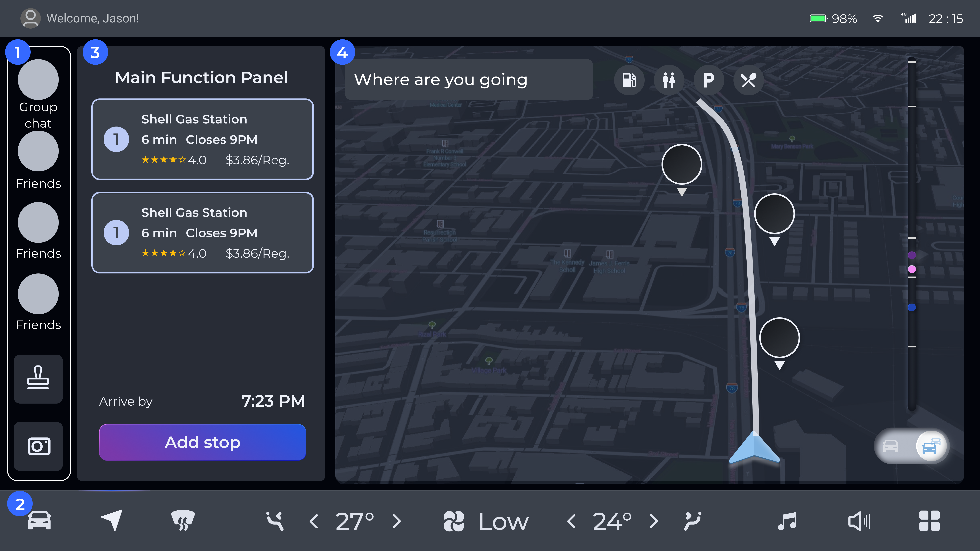980x551 pixels.
Task: Select the first Shell Gas Station card
Action: point(202,139)
